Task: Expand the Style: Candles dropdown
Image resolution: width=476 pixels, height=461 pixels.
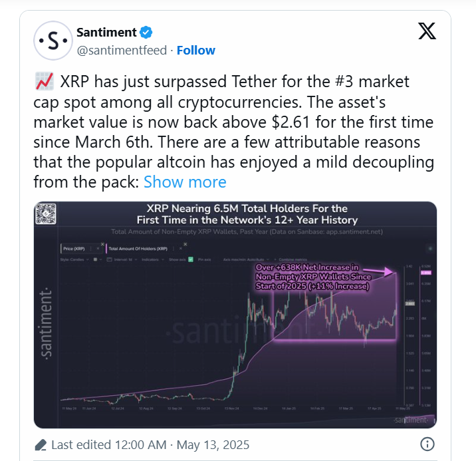Action: pos(74,259)
